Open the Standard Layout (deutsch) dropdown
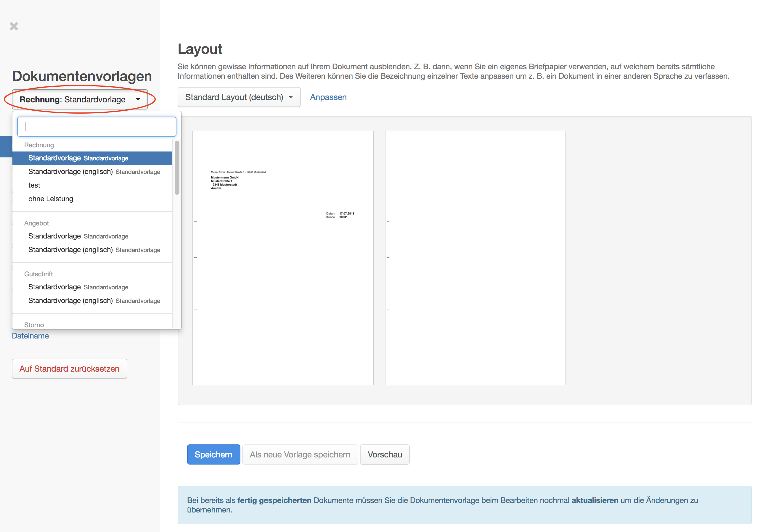The width and height of the screenshot is (768, 532). 239,97
